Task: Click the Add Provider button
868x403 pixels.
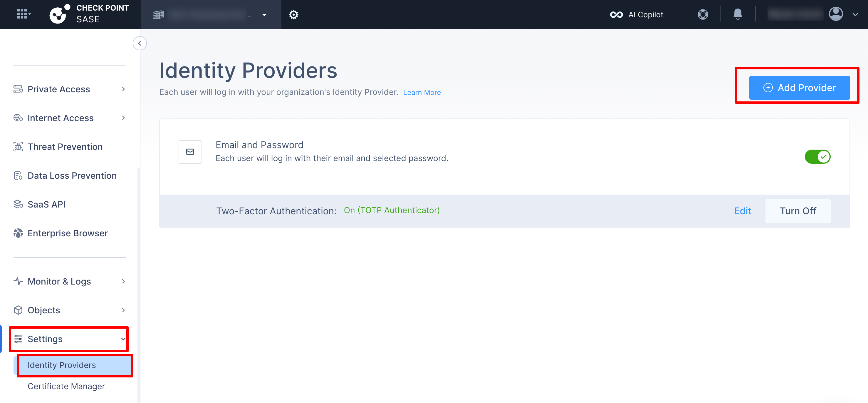Action: (x=799, y=88)
